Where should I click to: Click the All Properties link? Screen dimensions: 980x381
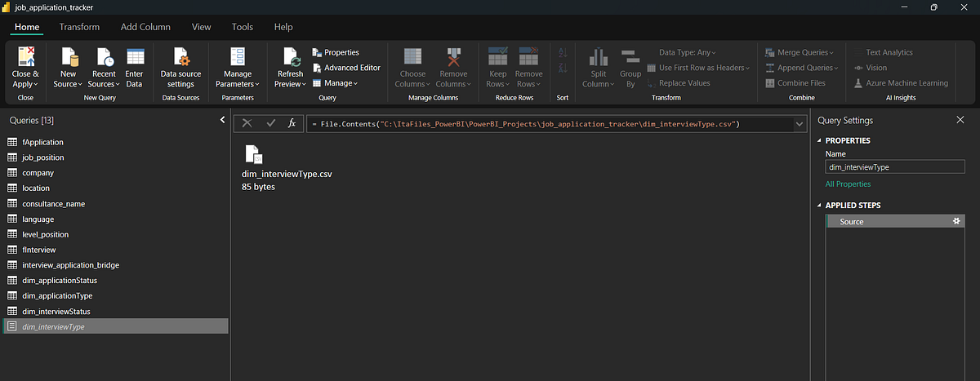pyautogui.click(x=848, y=184)
